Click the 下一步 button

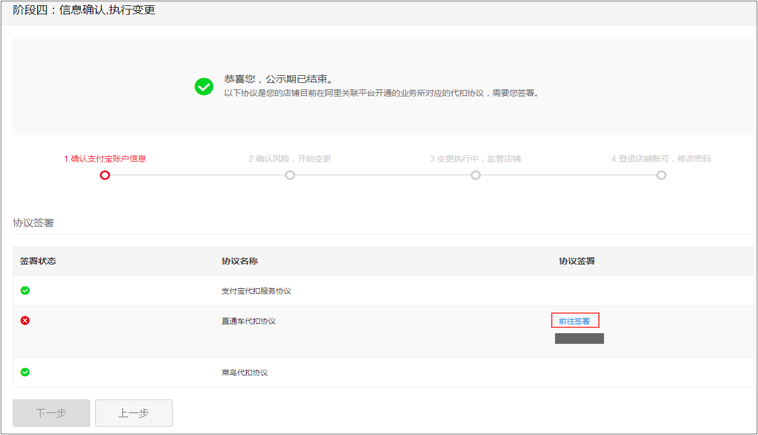pos(51,413)
